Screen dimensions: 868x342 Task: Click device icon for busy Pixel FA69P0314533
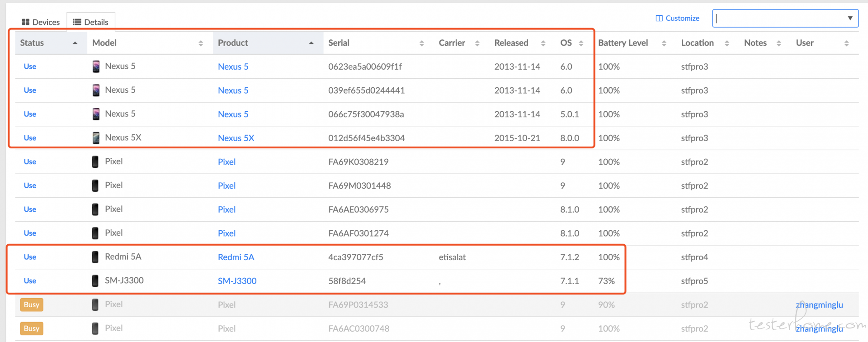[x=95, y=304]
